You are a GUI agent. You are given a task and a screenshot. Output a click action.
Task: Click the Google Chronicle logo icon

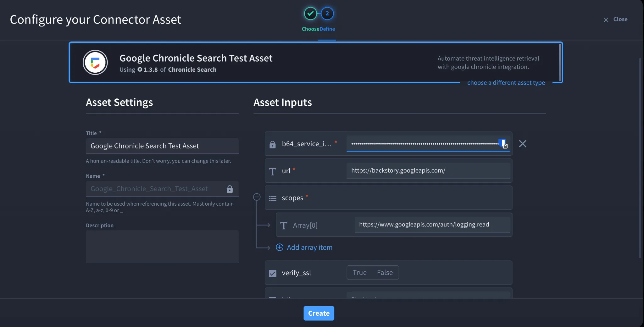95,62
